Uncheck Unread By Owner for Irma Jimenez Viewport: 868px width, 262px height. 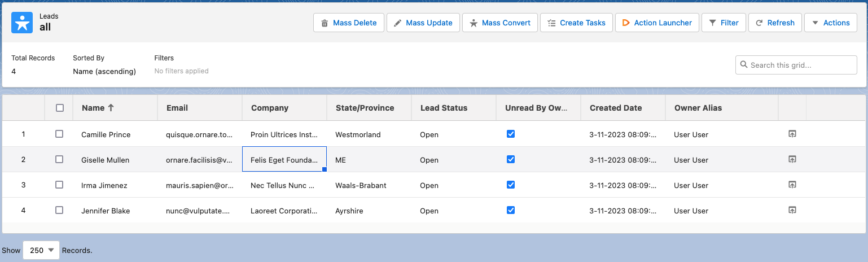pos(511,185)
